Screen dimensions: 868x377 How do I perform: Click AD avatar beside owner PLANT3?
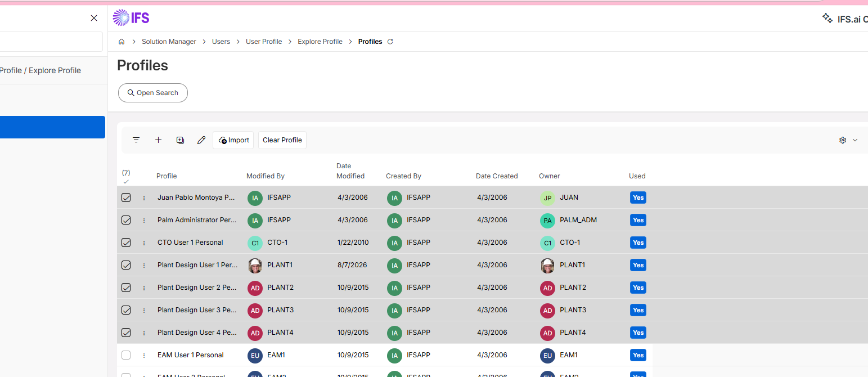click(547, 311)
